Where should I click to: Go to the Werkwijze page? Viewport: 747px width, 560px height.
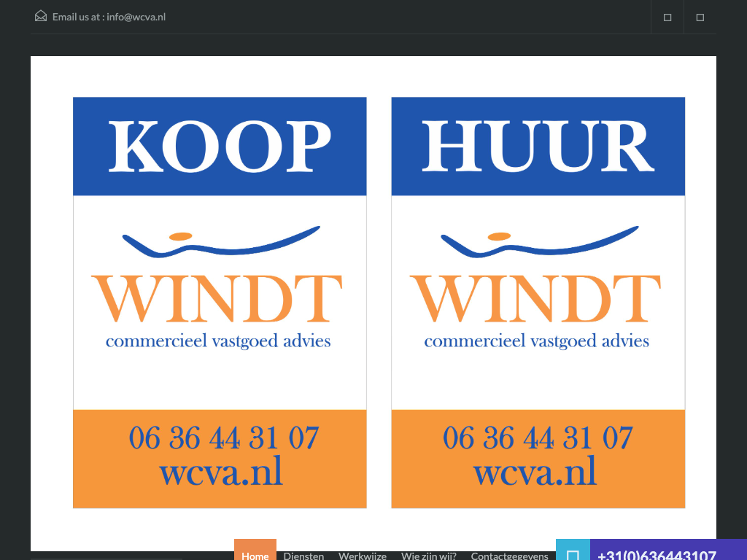point(363,553)
